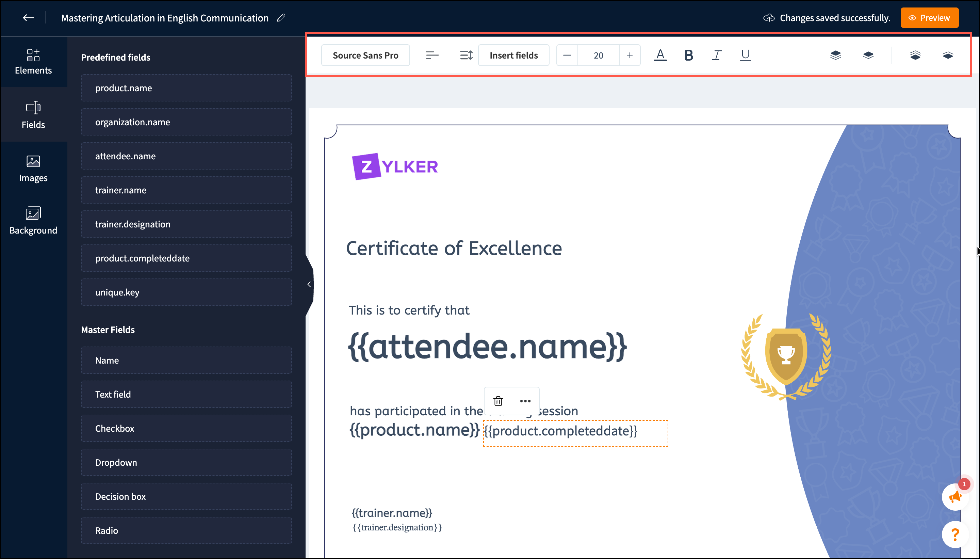Open the text alignment options
The height and width of the screenshot is (559, 980).
pos(432,55)
